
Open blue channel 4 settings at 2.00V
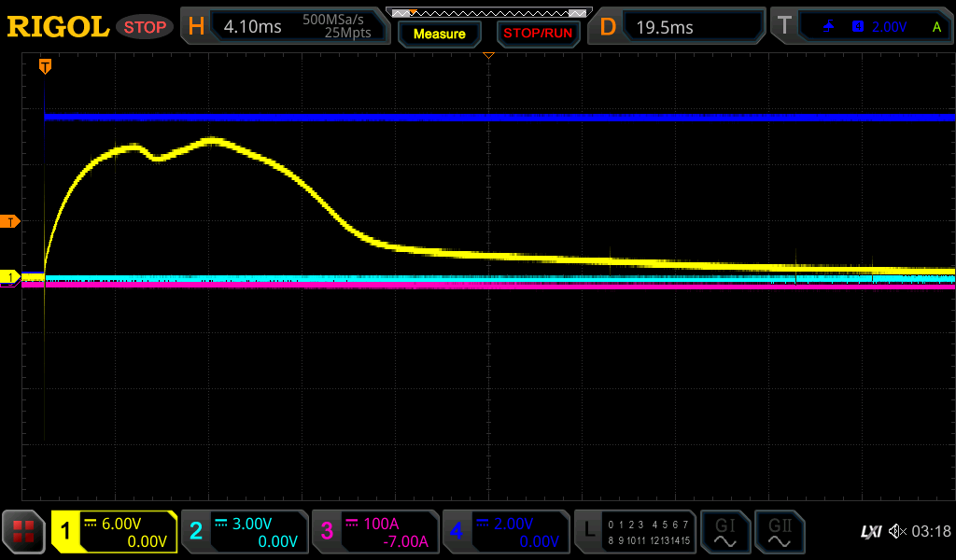pyautogui.click(x=506, y=532)
